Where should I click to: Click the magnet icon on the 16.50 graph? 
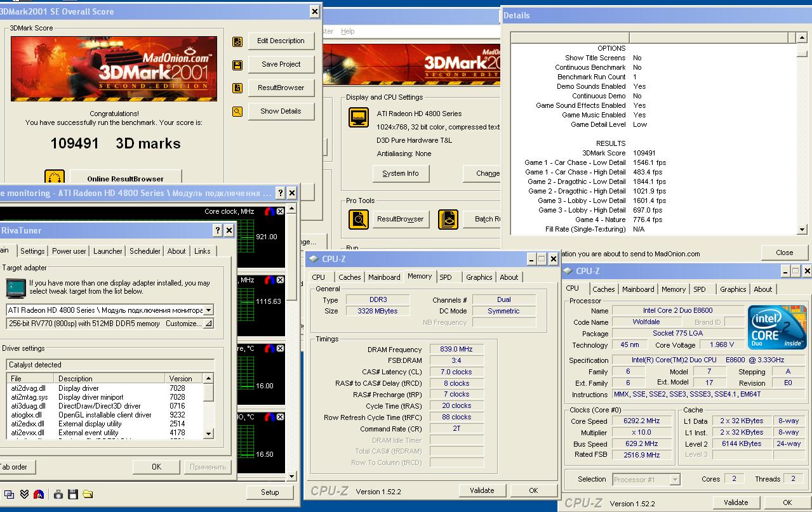tap(269, 417)
